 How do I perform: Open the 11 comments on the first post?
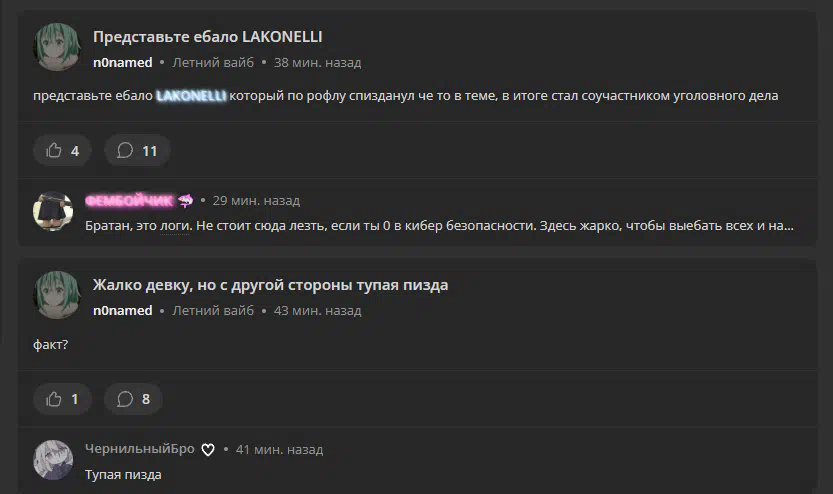tap(137, 150)
